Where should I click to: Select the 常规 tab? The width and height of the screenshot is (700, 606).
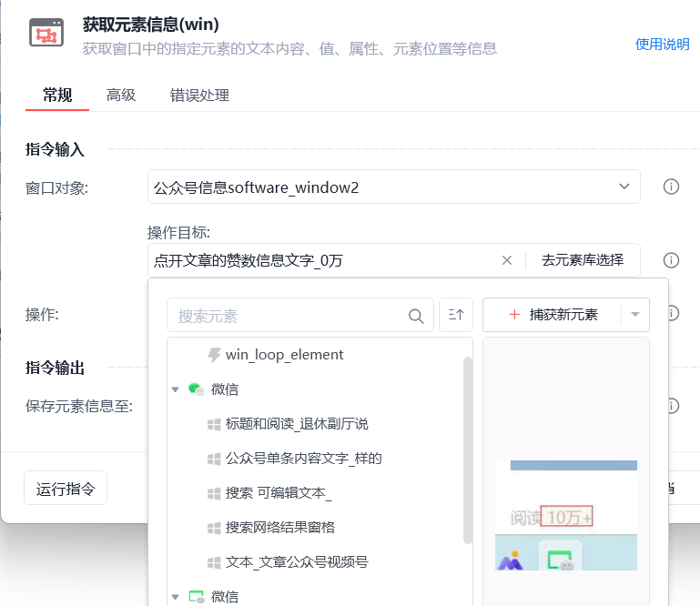pyautogui.click(x=57, y=95)
